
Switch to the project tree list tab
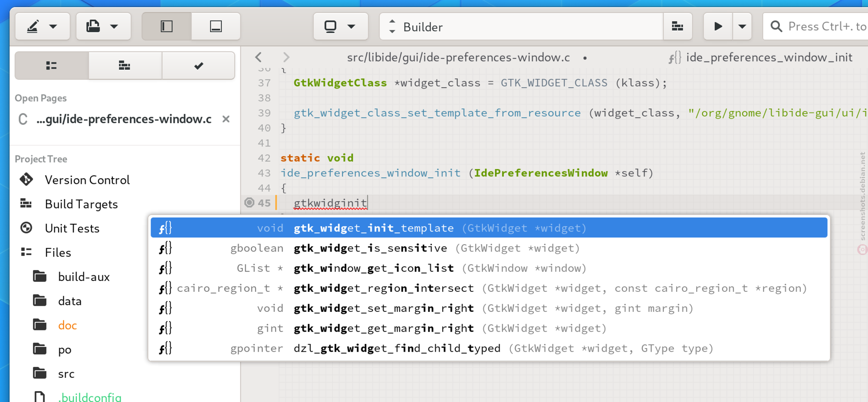(52, 65)
